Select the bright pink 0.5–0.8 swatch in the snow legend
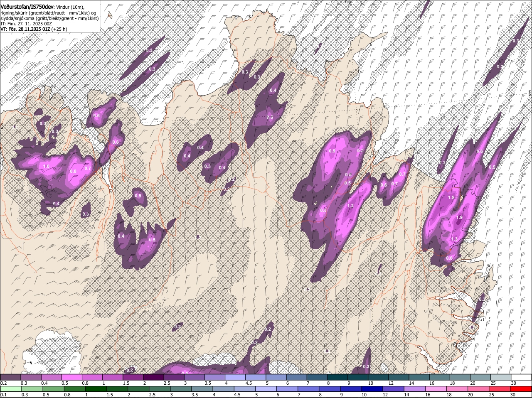532x398 pixels. (x=72, y=377)
